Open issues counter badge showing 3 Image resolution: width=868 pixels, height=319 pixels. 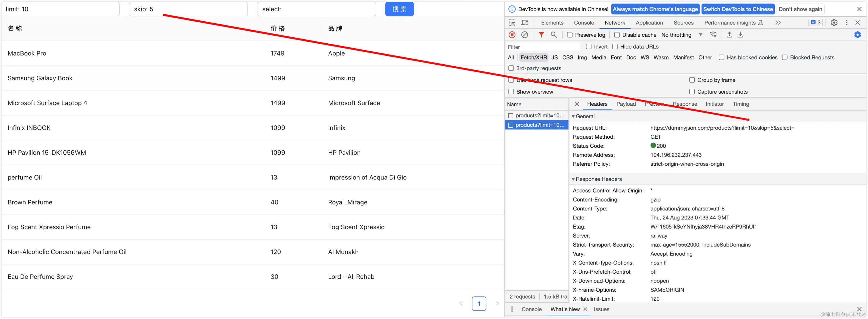point(815,23)
